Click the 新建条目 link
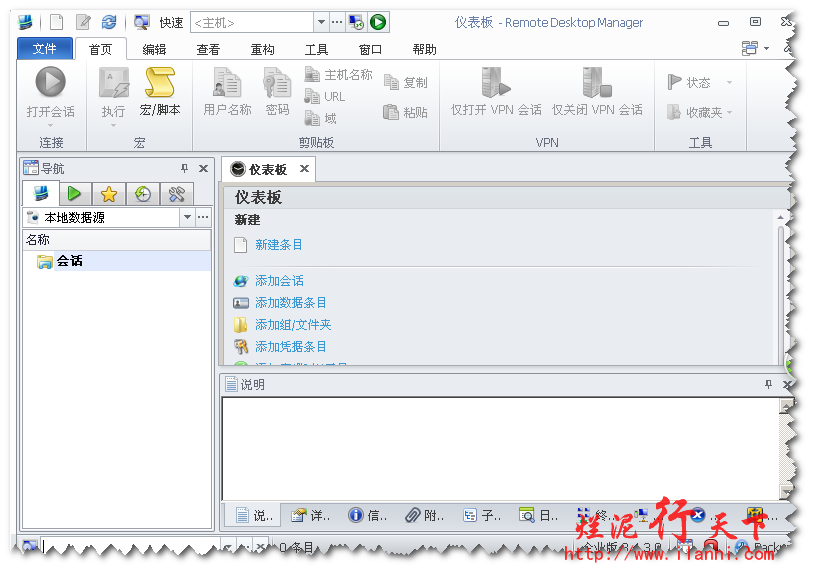The image size is (814, 572). click(278, 244)
